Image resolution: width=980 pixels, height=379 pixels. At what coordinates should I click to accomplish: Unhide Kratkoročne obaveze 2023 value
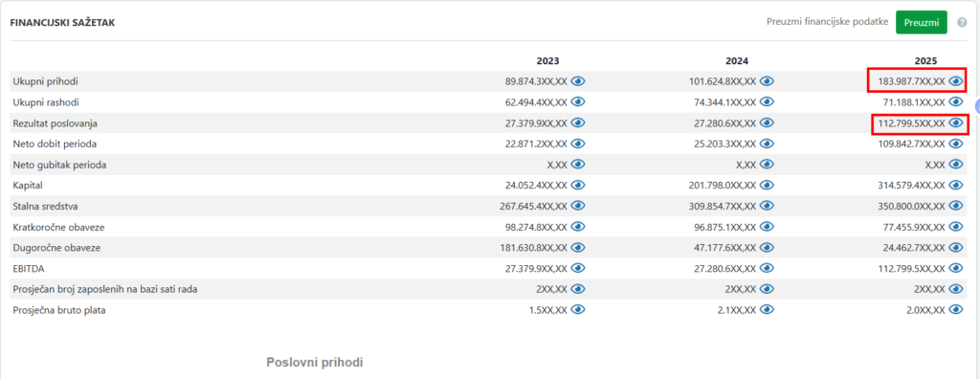(x=578, y=227)
